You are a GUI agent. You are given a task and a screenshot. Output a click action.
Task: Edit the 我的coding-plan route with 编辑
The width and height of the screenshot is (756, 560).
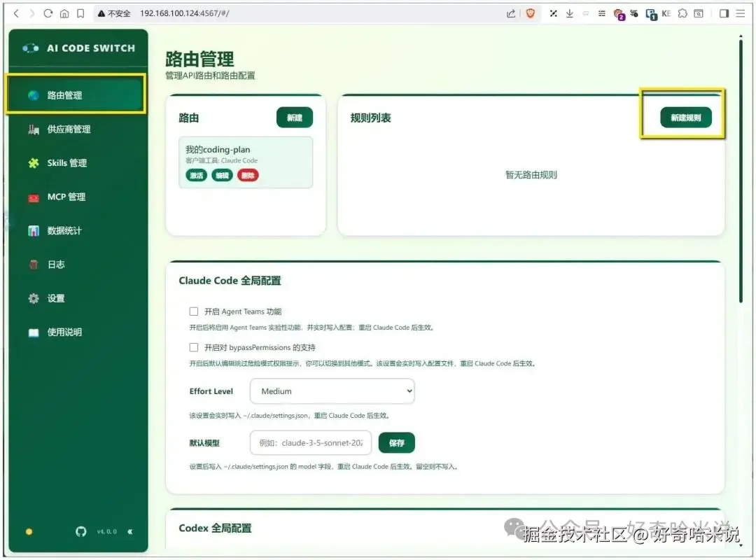point(223,175)
